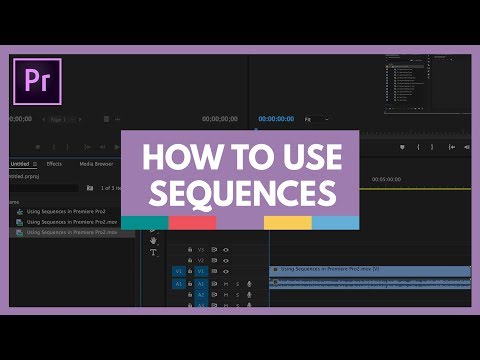480x360 pixels.
Task: Click the Premiere Pro Pr logo
Action: (37, 82)
